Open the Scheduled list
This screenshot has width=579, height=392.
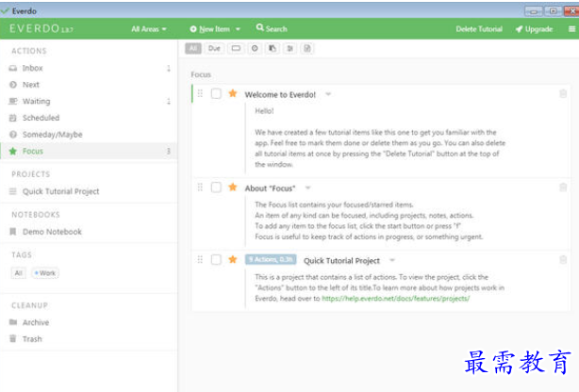[89, 118]
